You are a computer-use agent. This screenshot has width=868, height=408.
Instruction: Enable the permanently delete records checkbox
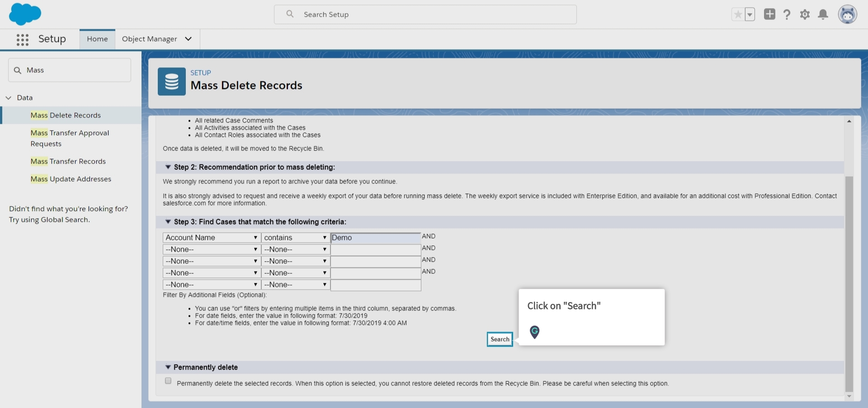click(168, 381)
